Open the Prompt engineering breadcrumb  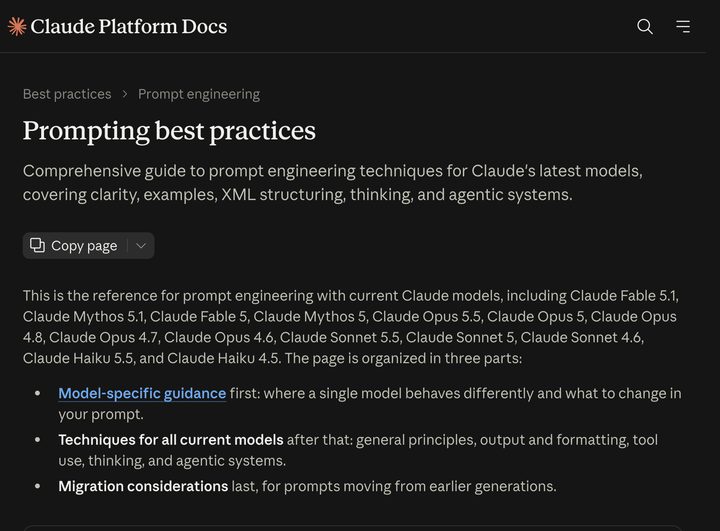199,94
